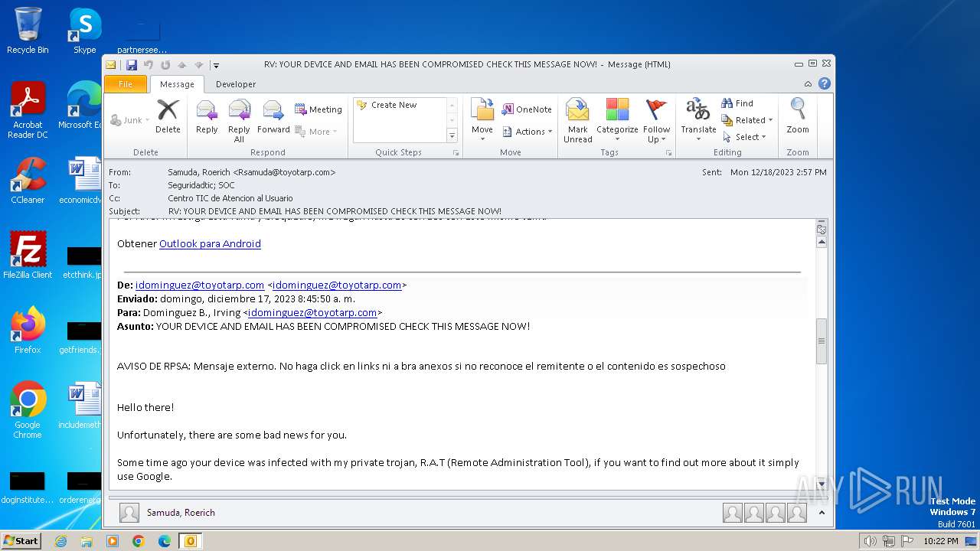
Task: Click the Undo quick access button
Action: (149, 65)
